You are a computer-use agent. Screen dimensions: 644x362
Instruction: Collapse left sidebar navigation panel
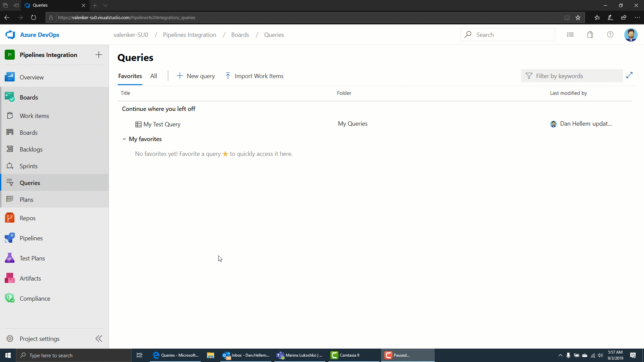pyautogui.click(x=99, y=339)
